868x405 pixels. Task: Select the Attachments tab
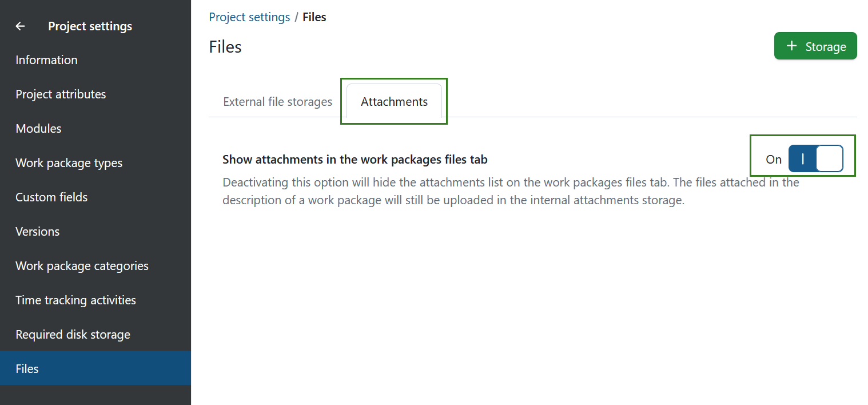coord(394,102)
